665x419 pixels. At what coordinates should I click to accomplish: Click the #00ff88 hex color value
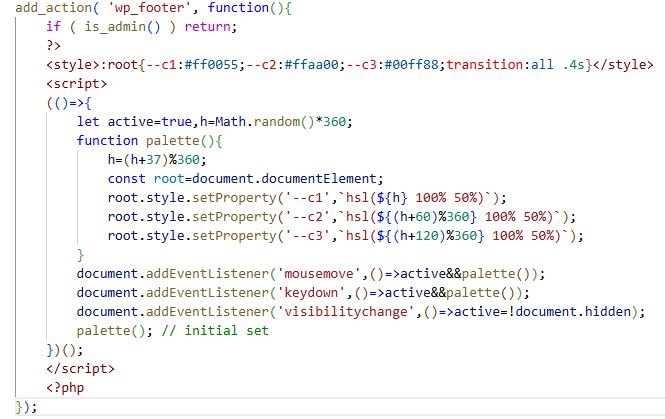tap(407, 65)
